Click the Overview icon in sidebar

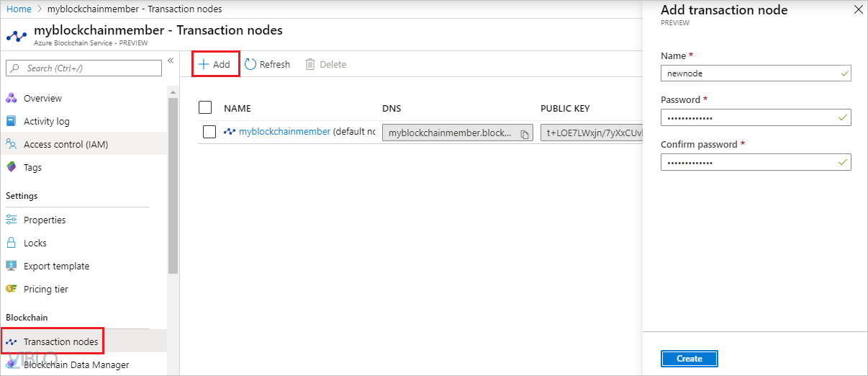[x=12, y=99]
